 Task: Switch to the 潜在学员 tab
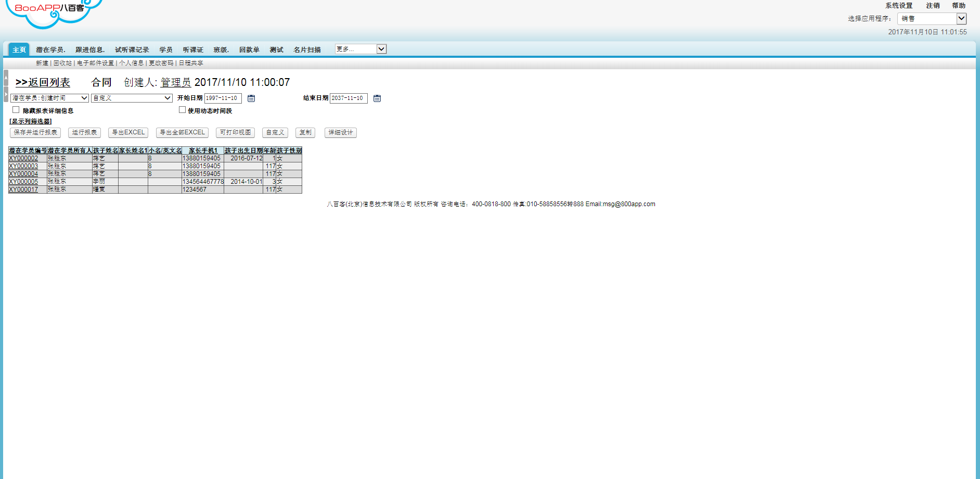[x=50, y=50]
